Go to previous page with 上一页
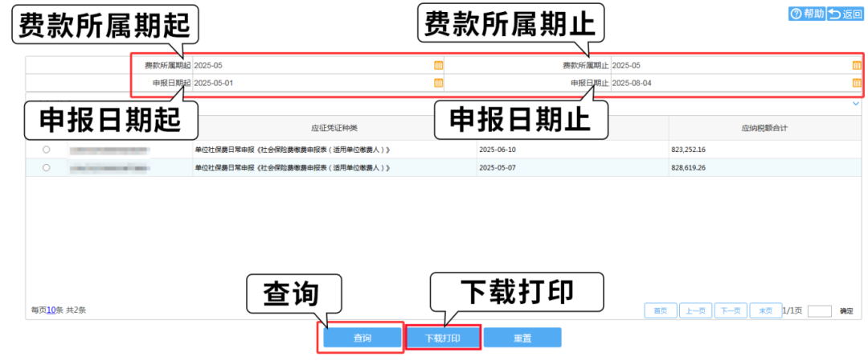This screenshot has height=361, width=868. coord(695,310)
